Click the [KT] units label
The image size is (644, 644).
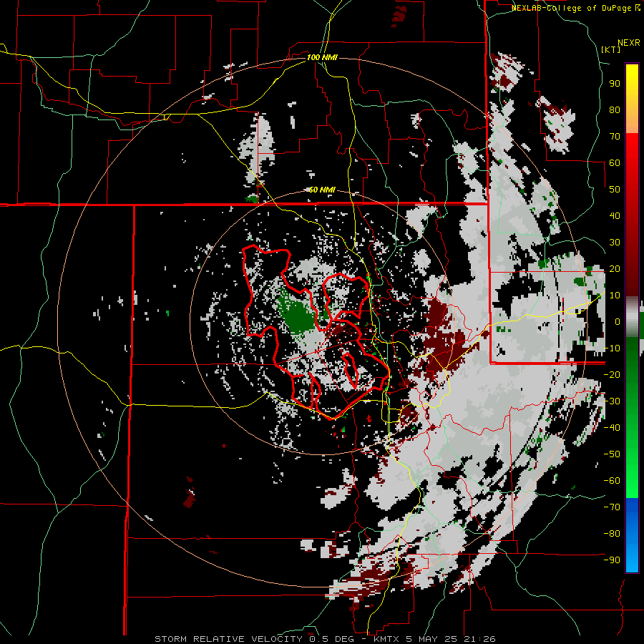[x=611, y=49]
